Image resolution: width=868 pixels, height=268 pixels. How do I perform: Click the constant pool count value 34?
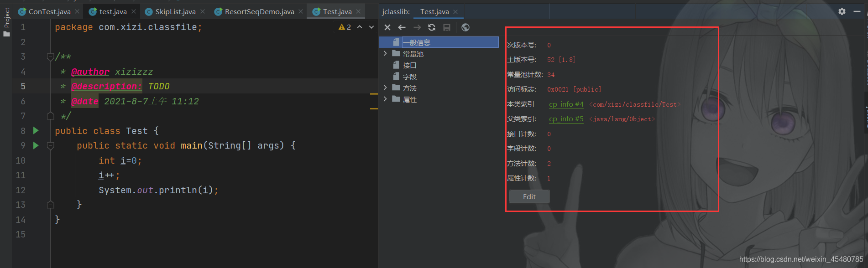(x=551, y=75)
